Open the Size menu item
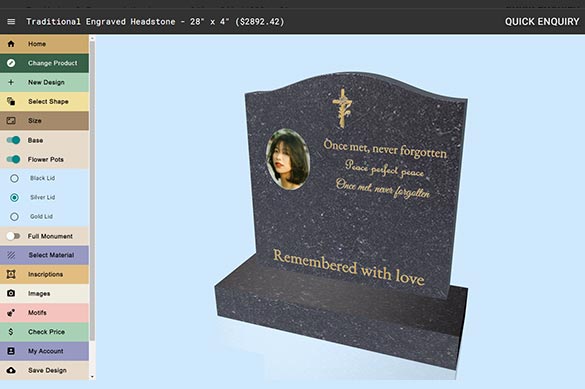585x389 pixels. 44,120
